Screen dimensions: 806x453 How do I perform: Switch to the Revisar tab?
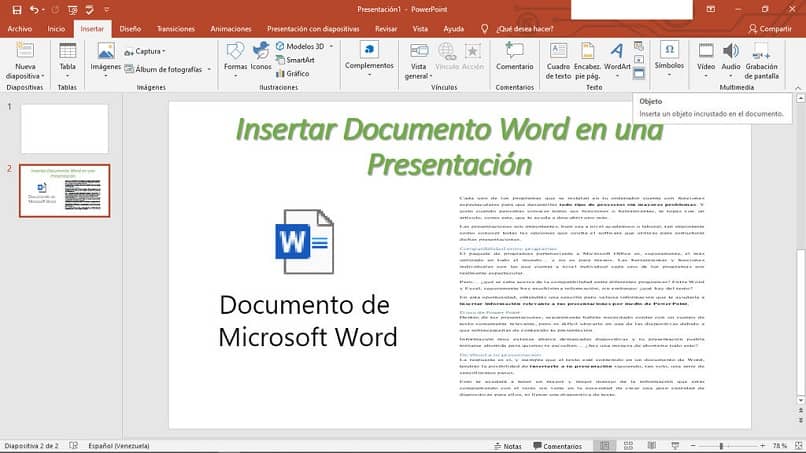pyautogui.click(x=386, y=29)
